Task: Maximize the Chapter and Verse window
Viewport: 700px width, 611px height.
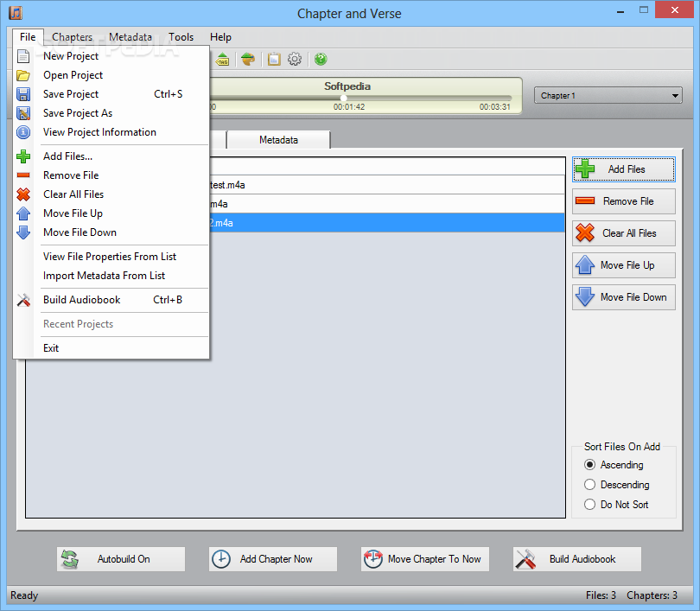Action: pyautogui.click(x=643, y=10)
